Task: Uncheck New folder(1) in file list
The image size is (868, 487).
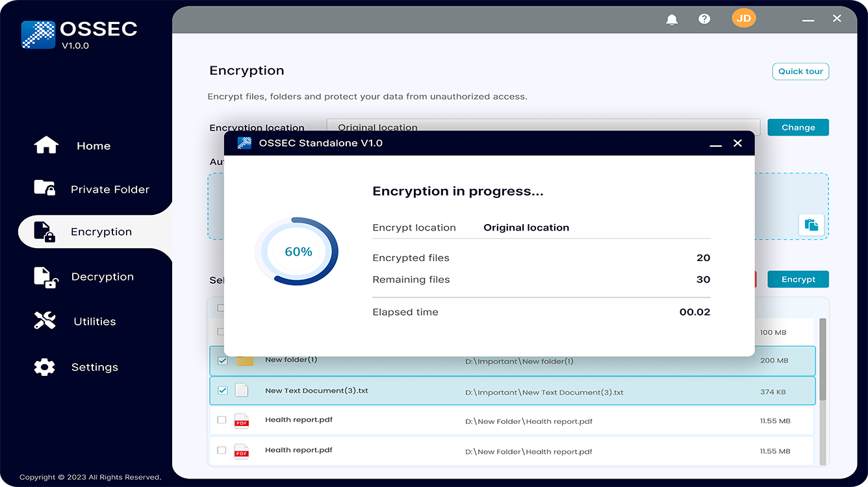Action: 223,360
